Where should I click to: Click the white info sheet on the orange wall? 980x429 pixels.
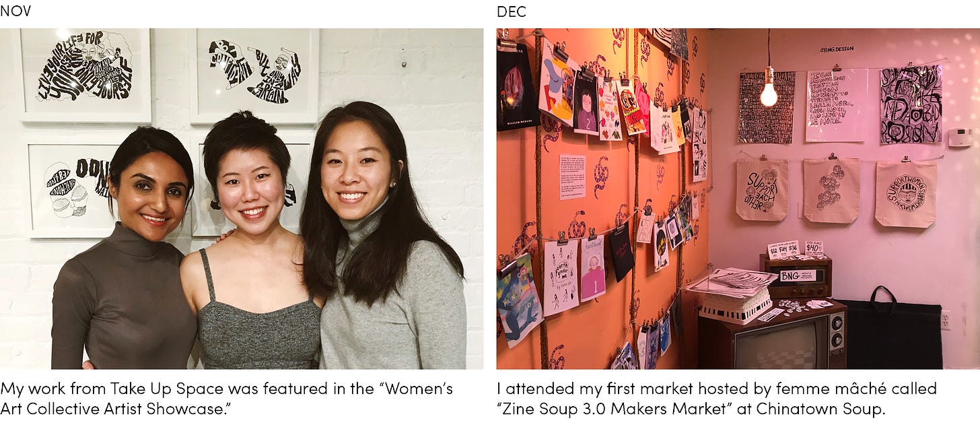click(x=572, y=176)
